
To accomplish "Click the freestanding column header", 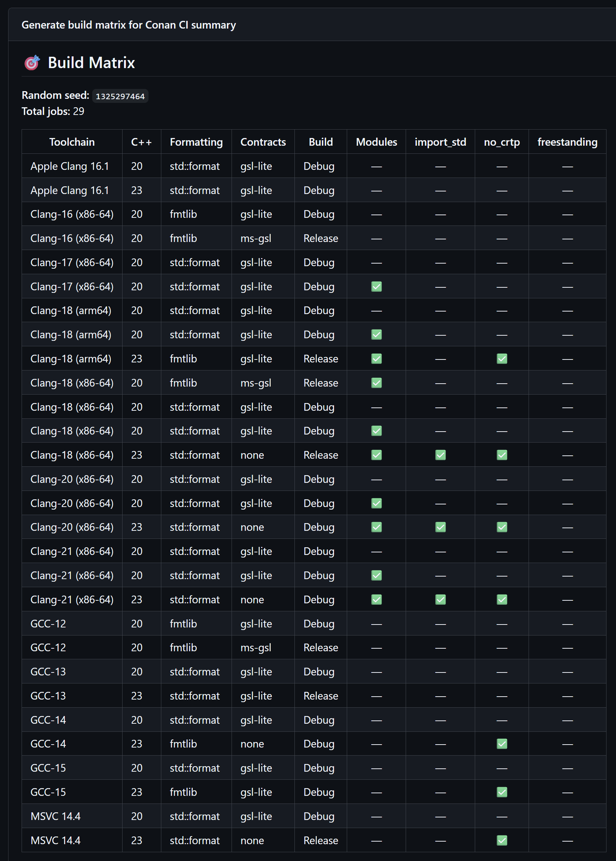I will coord(567,142).
